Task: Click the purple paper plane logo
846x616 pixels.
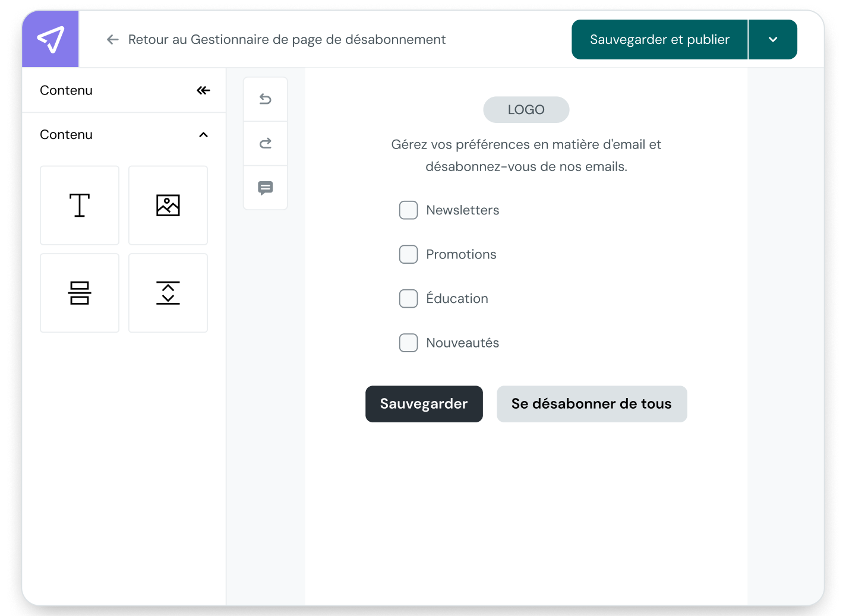Action: point(50,39)
